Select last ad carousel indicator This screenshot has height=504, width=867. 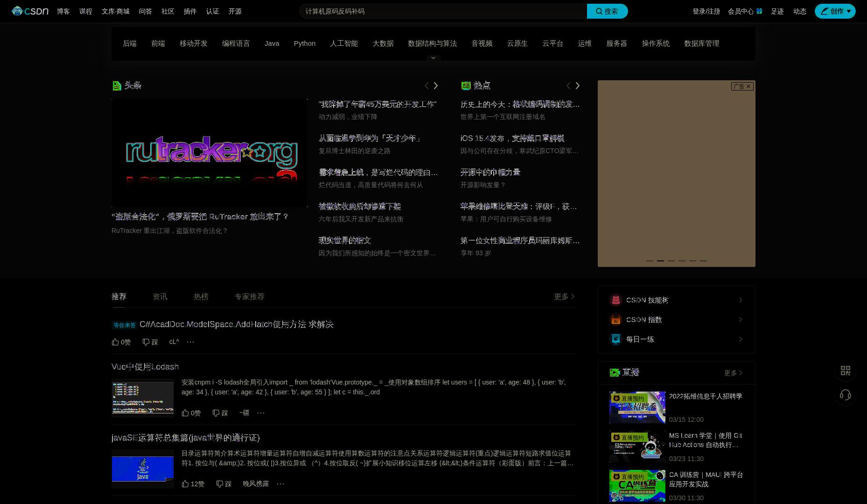[x=703, y=260]
